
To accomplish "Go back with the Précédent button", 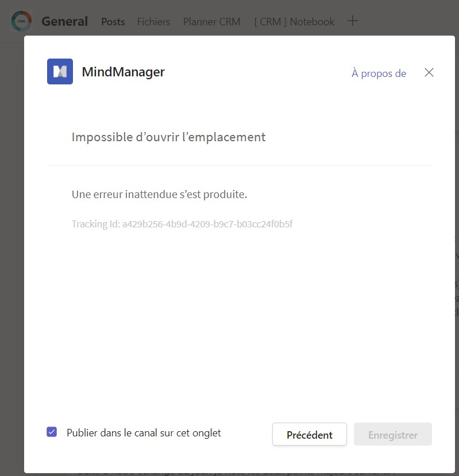I will coord(310,435).
